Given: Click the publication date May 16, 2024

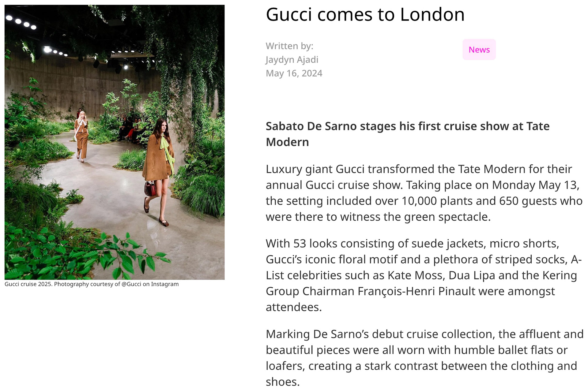Looking at the screenshot, I should pyautogui.click(x=294, y=73).
